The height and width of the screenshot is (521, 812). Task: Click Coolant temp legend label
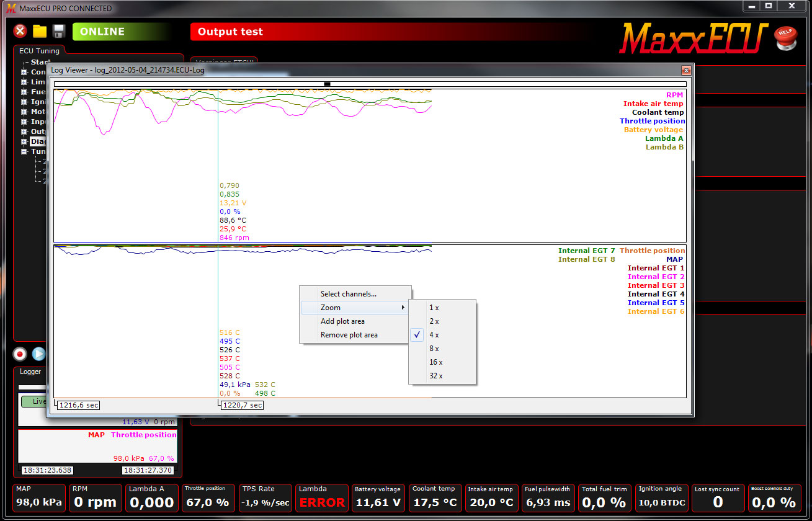click(658, 112)
